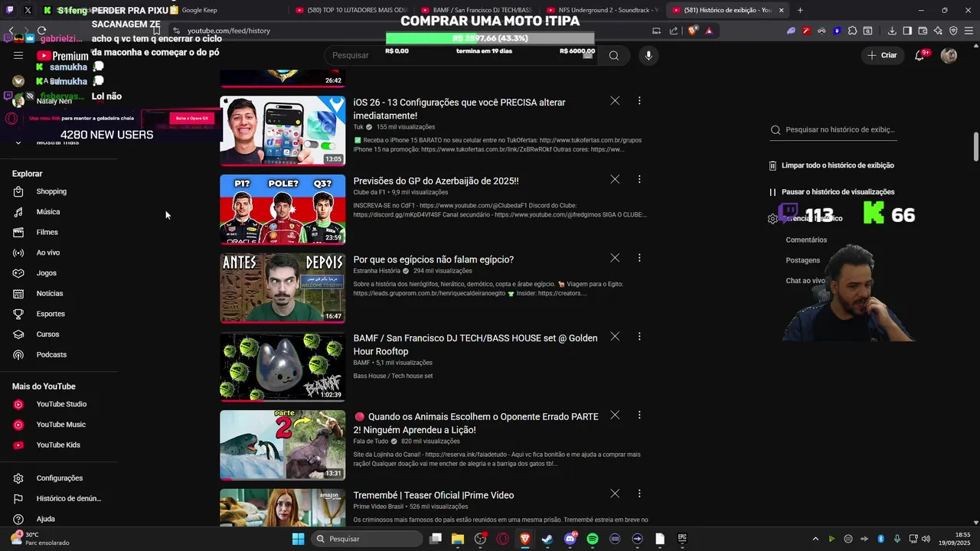Open more options for egípcios video

pos(639,258)
